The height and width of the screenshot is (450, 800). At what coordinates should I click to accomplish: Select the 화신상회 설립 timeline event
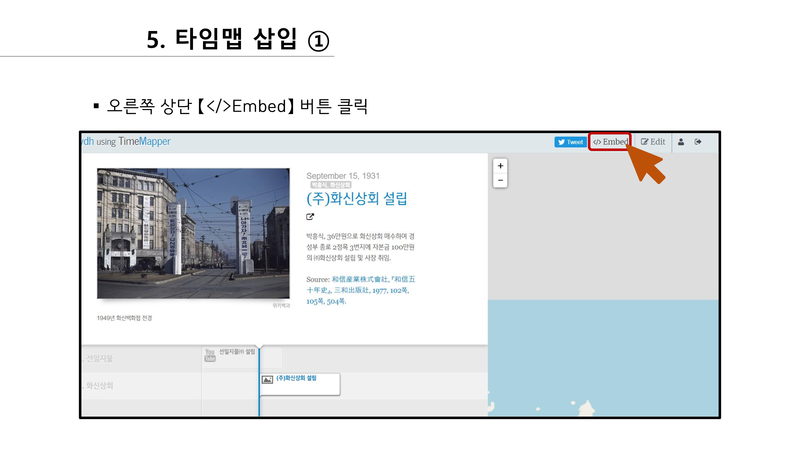point(300,384)
